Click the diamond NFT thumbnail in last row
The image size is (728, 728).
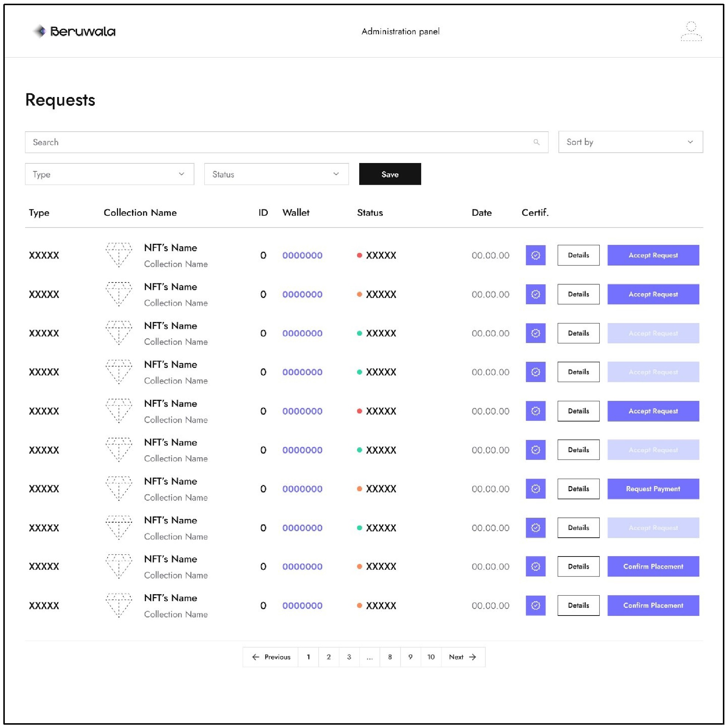click(x=119, y=606)
